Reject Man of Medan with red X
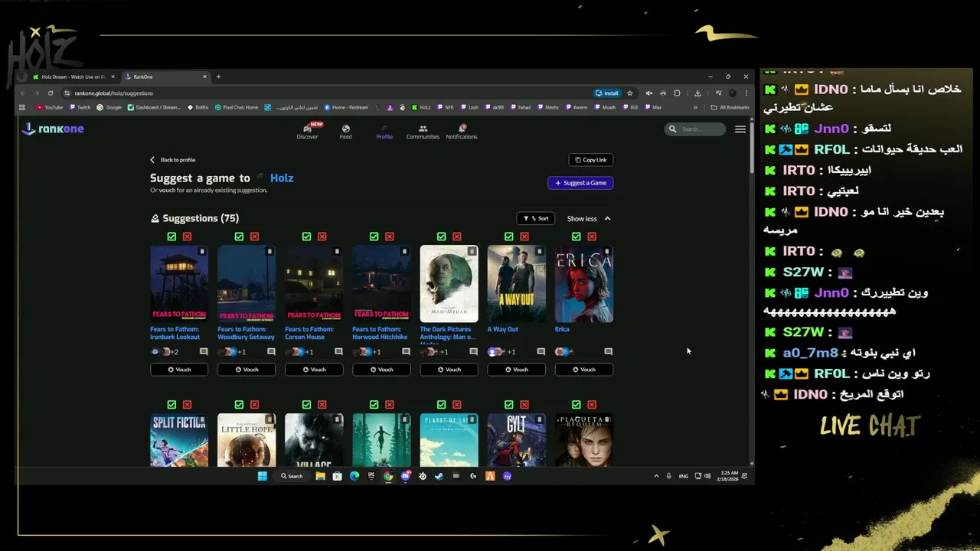This screenshot has height=551, width=980. 456,236
